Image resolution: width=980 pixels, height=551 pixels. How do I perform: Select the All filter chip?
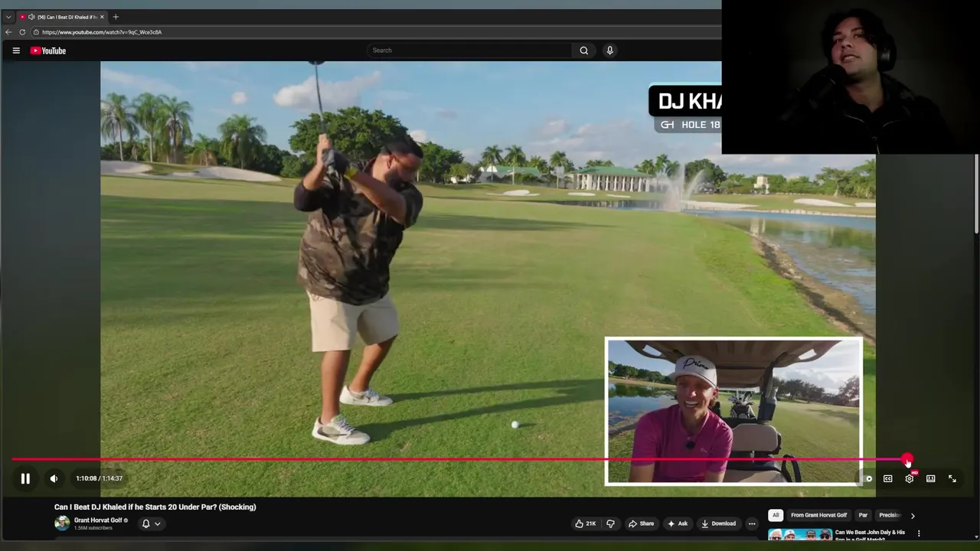click(776, 515)
